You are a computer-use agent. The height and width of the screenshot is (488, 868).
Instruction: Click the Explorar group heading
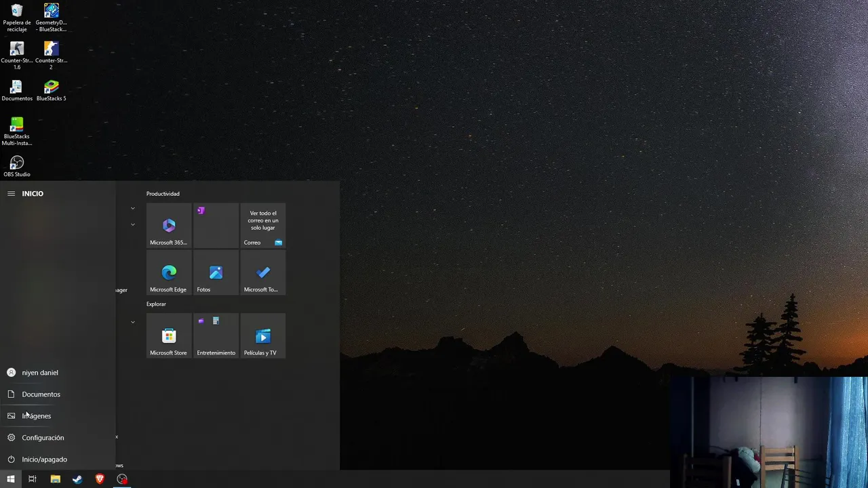[156, 304]
